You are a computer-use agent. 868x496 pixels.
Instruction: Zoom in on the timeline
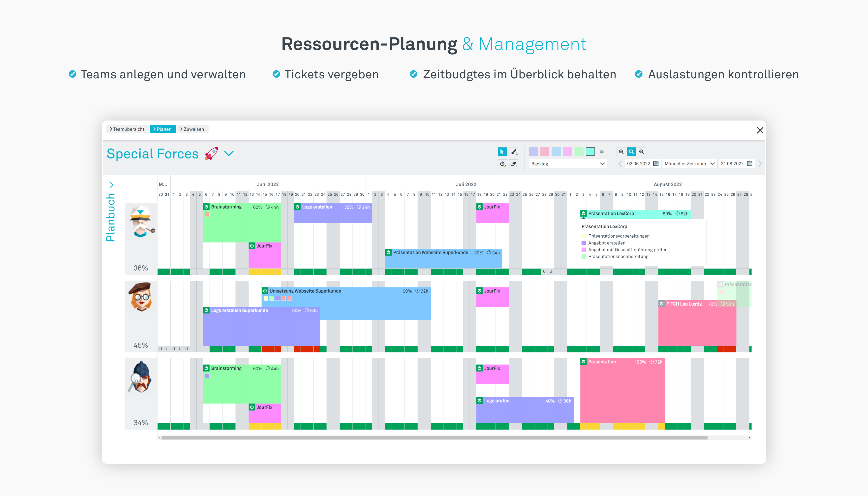pos(621,152)
